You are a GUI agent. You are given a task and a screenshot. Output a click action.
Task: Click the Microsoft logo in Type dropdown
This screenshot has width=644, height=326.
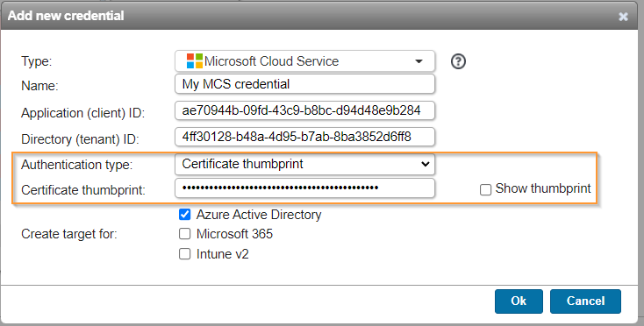[x=195, y=61]
